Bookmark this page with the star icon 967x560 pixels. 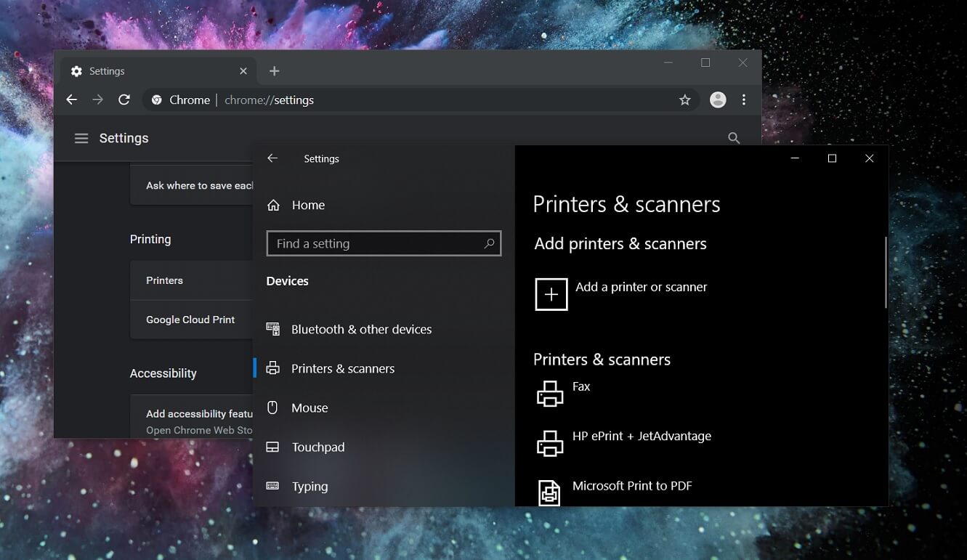(684, 100)
